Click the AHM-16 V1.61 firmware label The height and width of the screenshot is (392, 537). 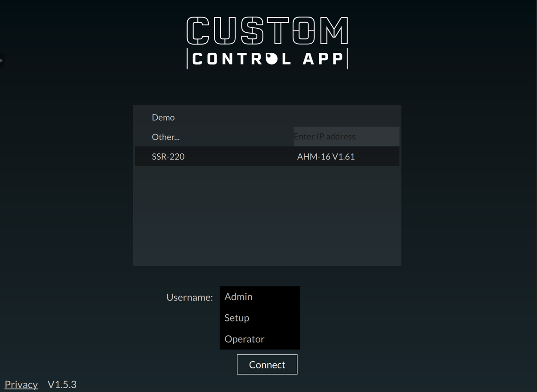[x=326, y=157]
